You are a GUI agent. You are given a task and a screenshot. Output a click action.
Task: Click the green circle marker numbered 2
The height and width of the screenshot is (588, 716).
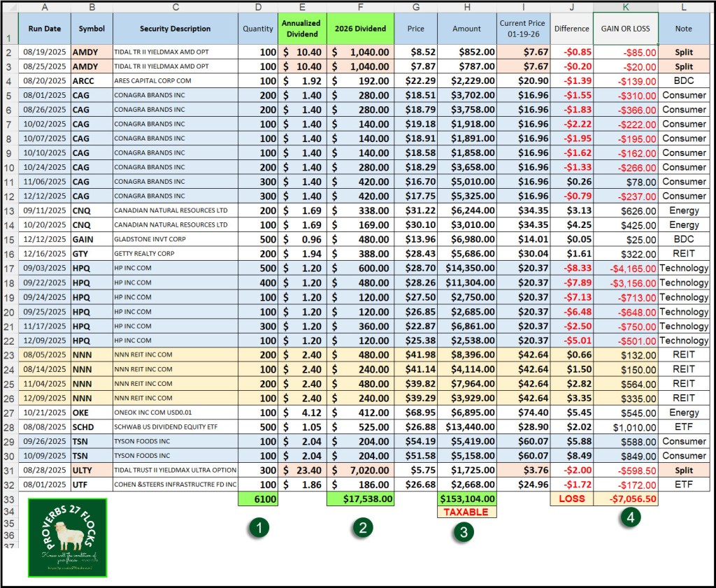point(361,529)
